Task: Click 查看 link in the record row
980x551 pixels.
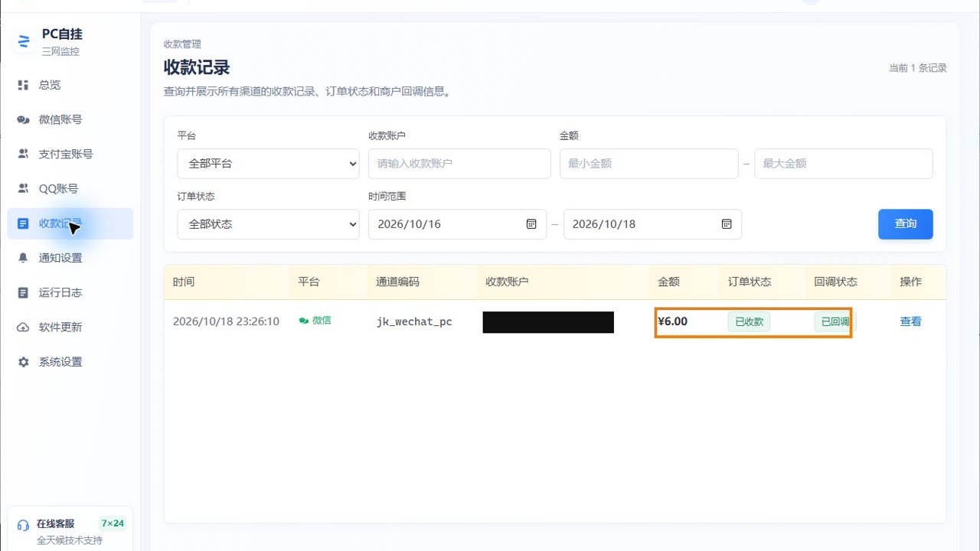Action: tap(910, 321)
